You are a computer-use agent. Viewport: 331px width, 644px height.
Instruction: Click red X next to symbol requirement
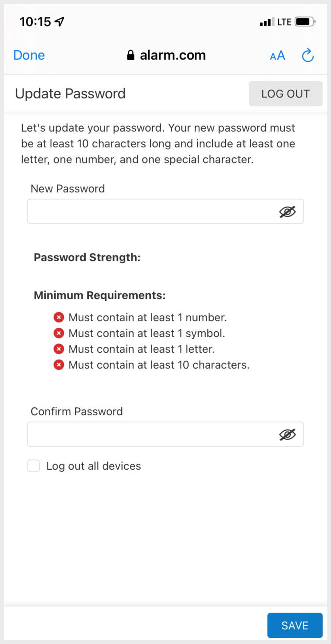[59, 333]
